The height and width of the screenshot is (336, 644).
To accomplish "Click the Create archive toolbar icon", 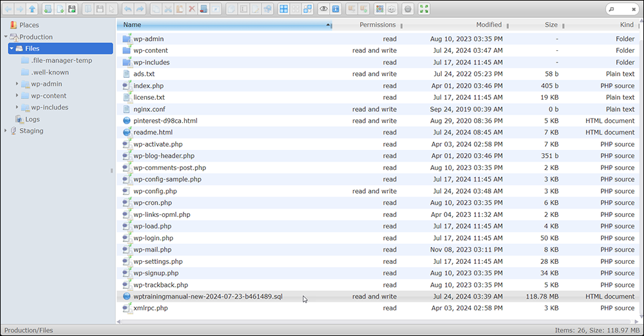I will tap(363, 8).
